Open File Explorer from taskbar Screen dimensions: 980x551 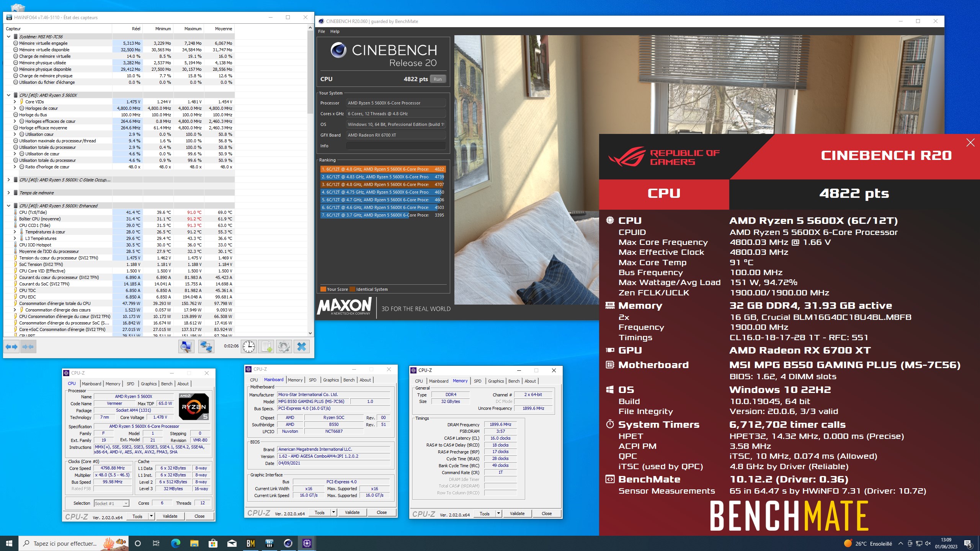194,543
